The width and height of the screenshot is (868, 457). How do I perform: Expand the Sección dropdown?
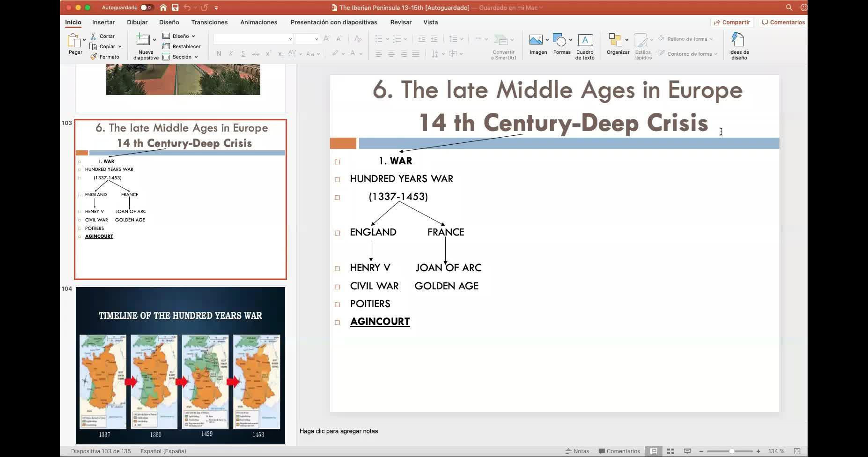pyautogui.click(x=181, y=57)
